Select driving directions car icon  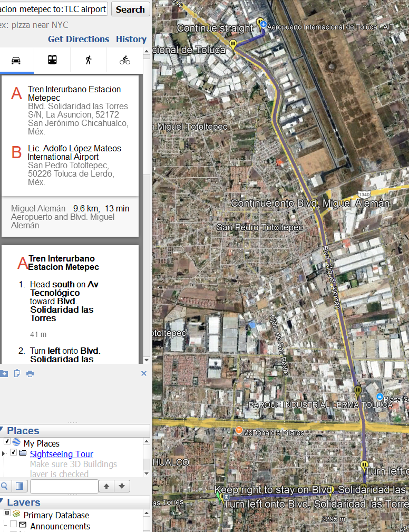16,61
